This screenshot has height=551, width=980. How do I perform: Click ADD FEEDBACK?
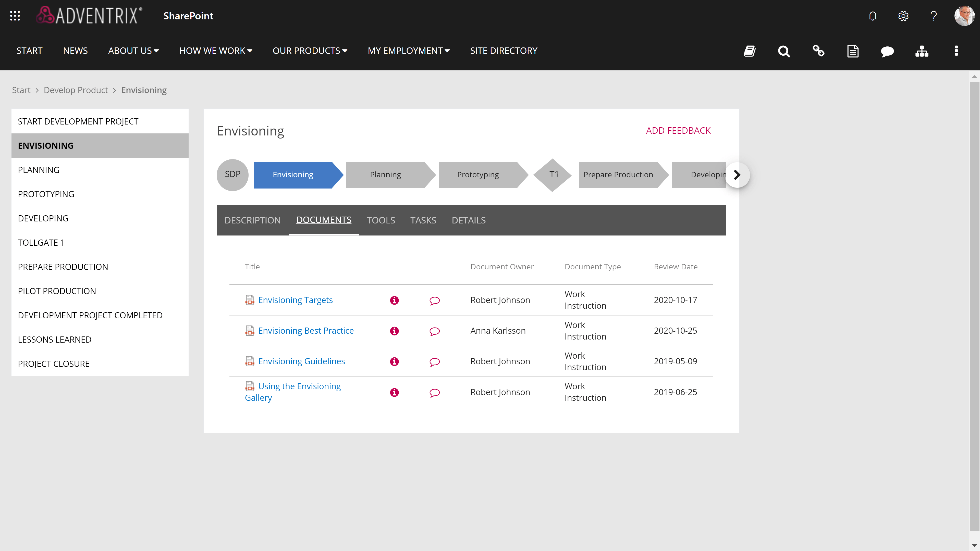678,130
